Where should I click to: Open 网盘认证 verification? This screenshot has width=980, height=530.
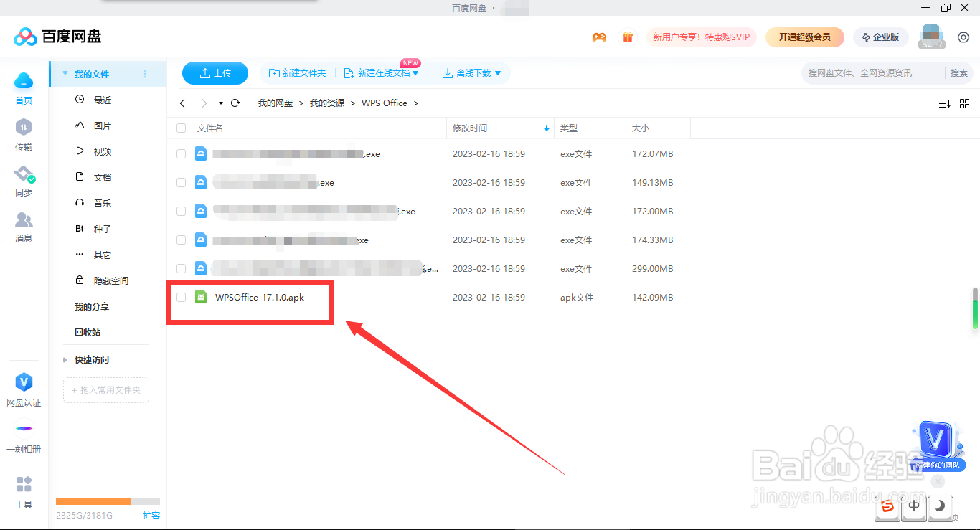pos(24,390)
